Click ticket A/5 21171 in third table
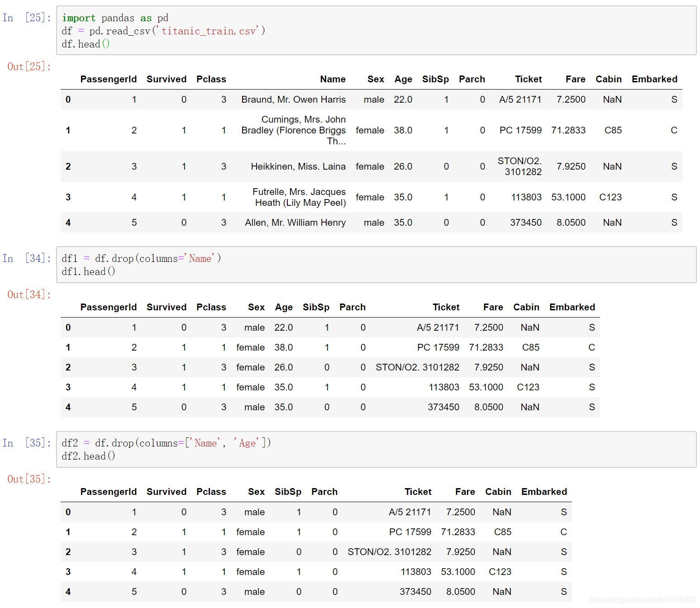Image resolution: width=700 pixels, height=608 pixels. (x=410, y=512)
